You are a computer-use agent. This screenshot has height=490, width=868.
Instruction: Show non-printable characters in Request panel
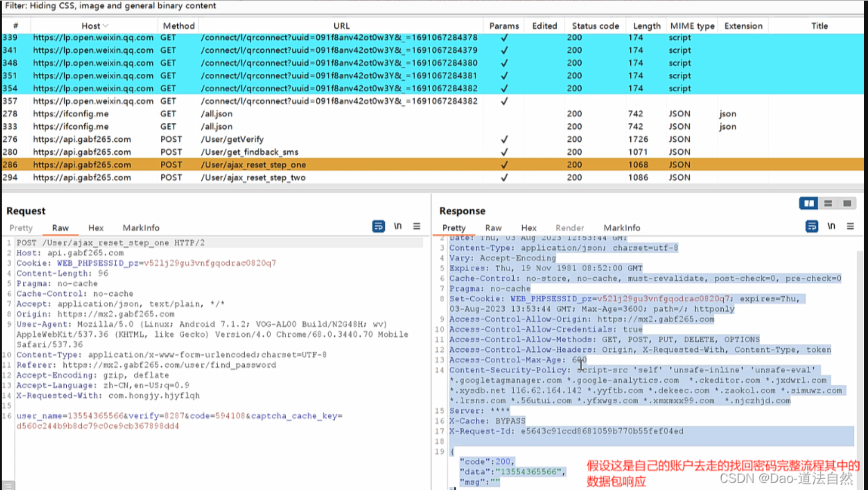pyautogui.click(x=398, y=226)
